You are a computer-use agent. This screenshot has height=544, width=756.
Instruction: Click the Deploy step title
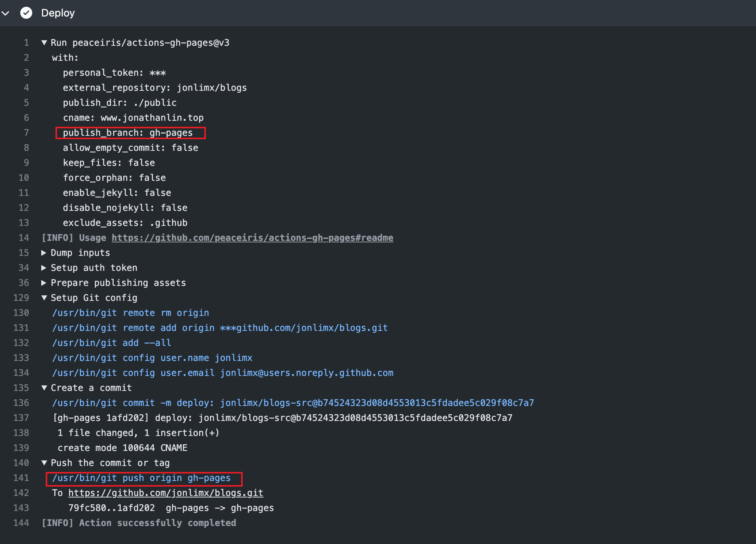coord(58,13)
